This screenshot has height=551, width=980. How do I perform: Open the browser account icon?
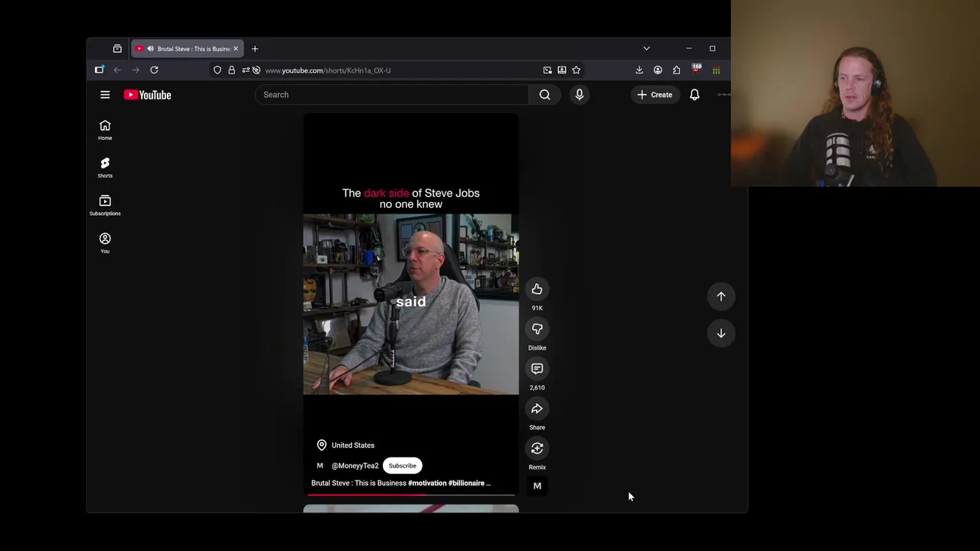tap(658, 70)
